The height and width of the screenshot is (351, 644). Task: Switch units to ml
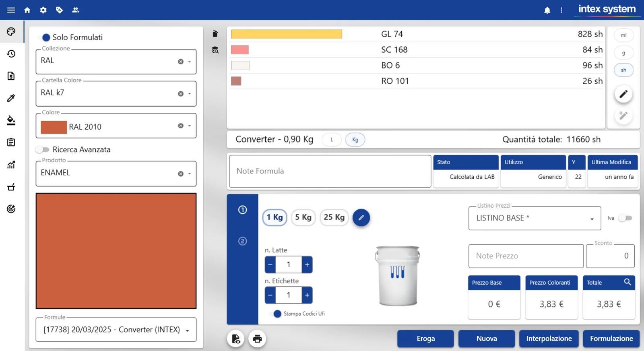click(623, 35)
